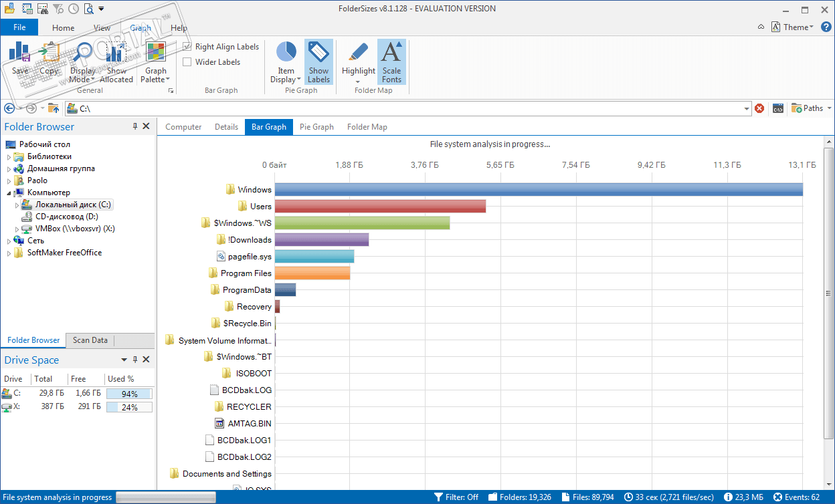
Task: Select VMBox (\\vboxsvr) (X:) drive
Action: tap(75, 229)
